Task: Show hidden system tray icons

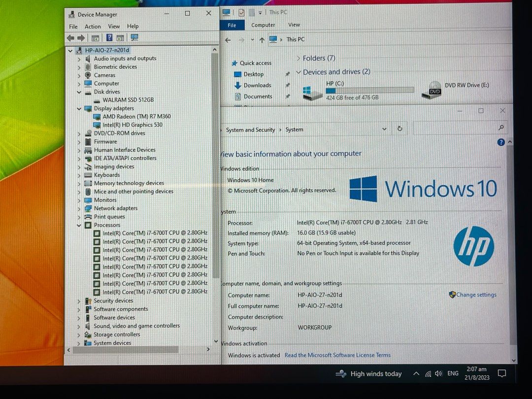Action: pyautogui.click(x=416, y=374)
